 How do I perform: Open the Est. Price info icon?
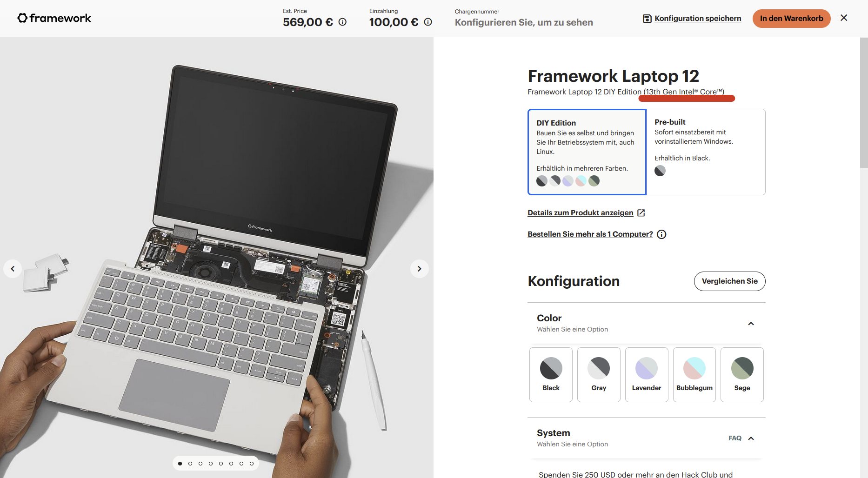pyautogui.click(x=342, y=22)
